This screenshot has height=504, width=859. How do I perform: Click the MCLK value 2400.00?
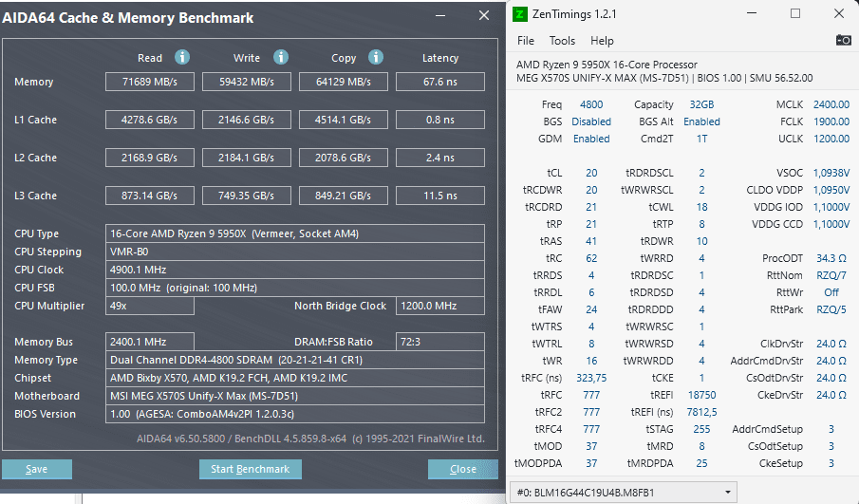tap(831, 104)
